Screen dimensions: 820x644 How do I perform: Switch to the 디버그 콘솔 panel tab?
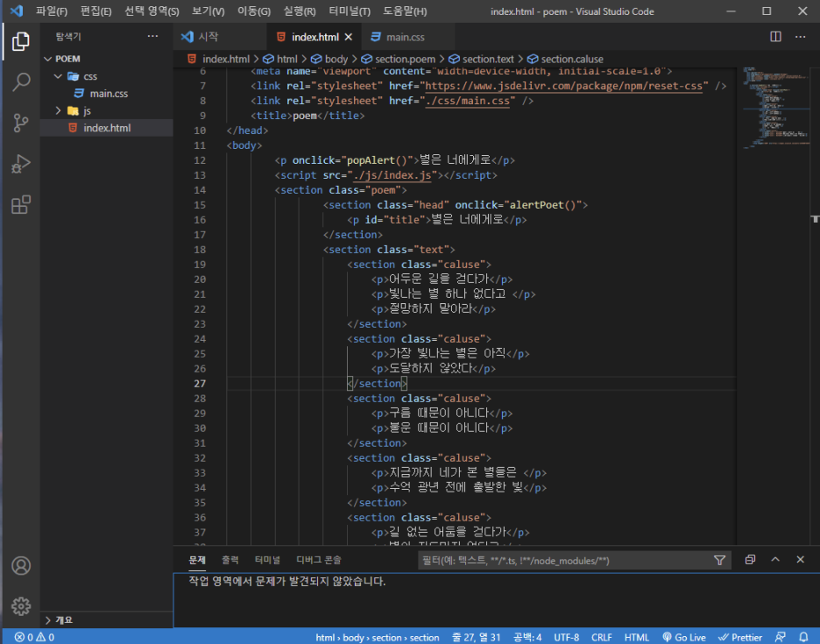(x=319, y=560)
